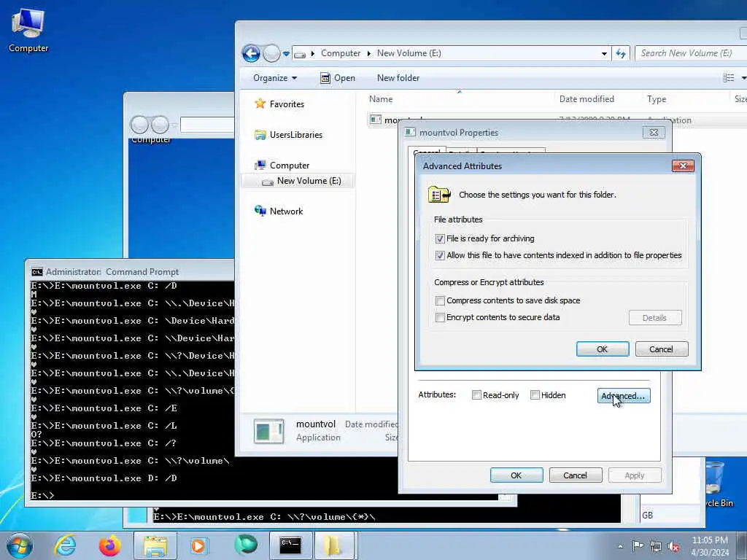Enable Encrypt contents to secure data
Image resolution: width=747 pixels, height=560 pixels.
point(440,317)
